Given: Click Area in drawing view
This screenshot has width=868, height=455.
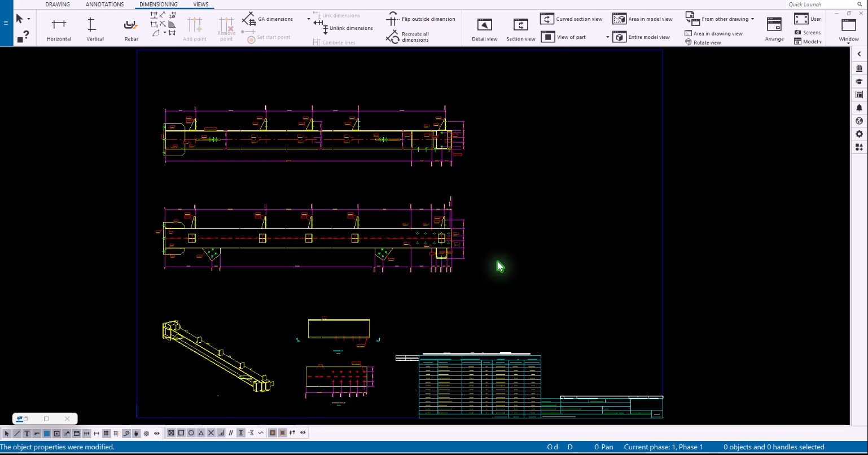Looking at the screenshot, I should pyautogui.click(x=713, y=33).
